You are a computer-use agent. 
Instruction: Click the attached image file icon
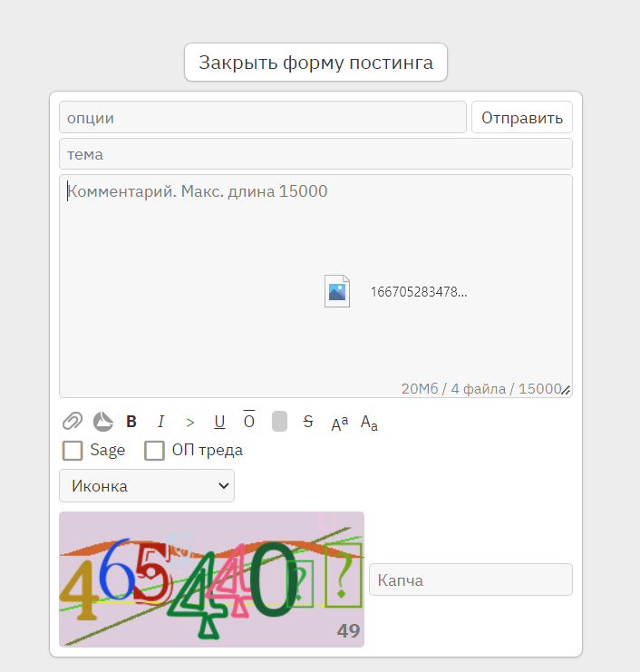pyautogui.click(x=337, y=291)
